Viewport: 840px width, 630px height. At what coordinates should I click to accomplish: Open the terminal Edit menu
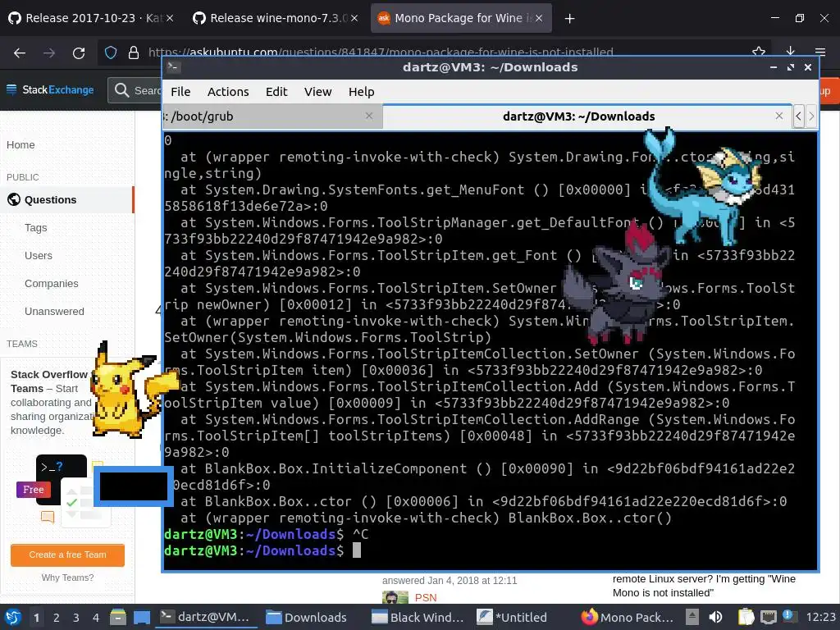click(x=276, y=92)
